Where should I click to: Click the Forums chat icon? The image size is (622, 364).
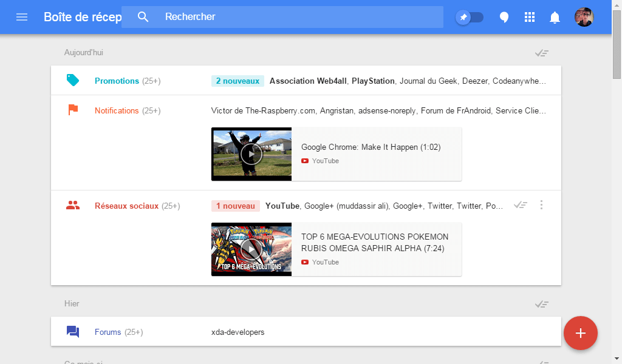[x=73, y=331]
